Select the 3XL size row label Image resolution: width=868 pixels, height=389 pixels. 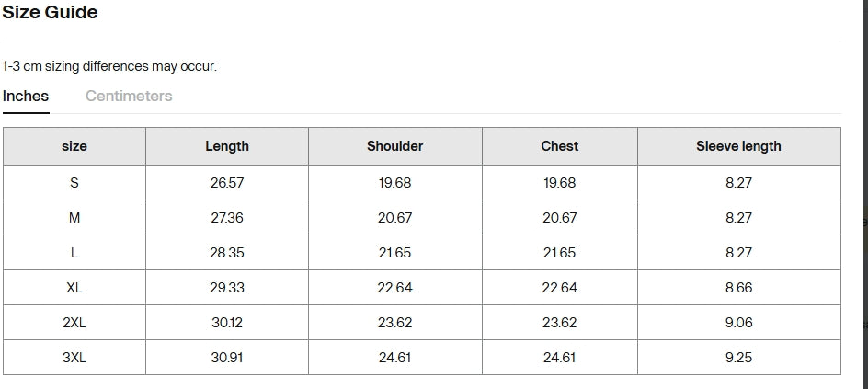[74, 358]
